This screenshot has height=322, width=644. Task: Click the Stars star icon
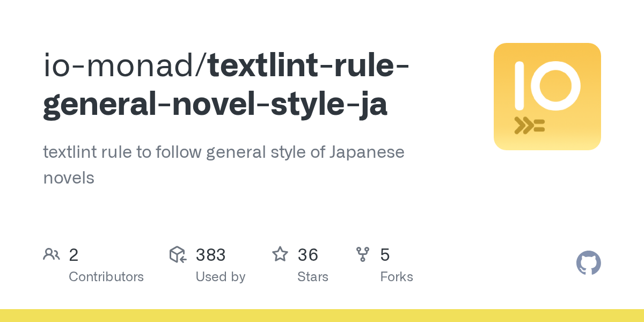(280, 254)
